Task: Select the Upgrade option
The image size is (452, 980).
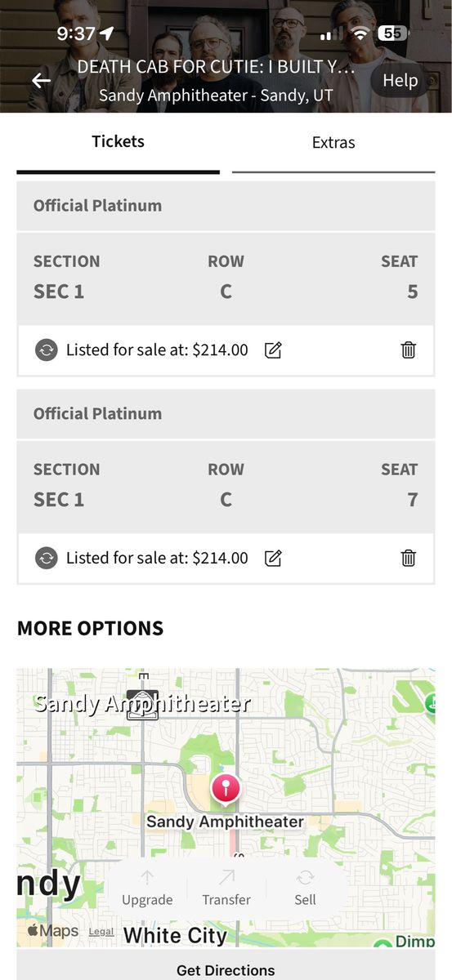Action: (147, 888)
